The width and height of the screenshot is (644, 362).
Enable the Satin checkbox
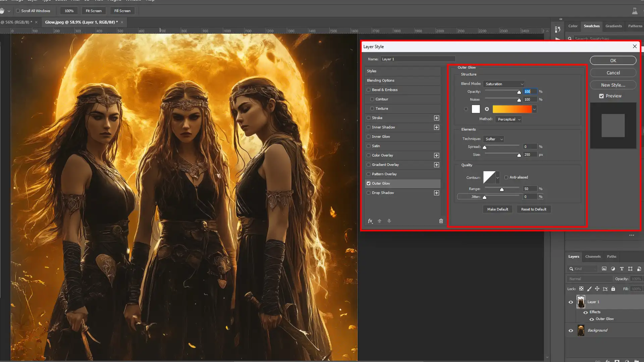point(369,146)
